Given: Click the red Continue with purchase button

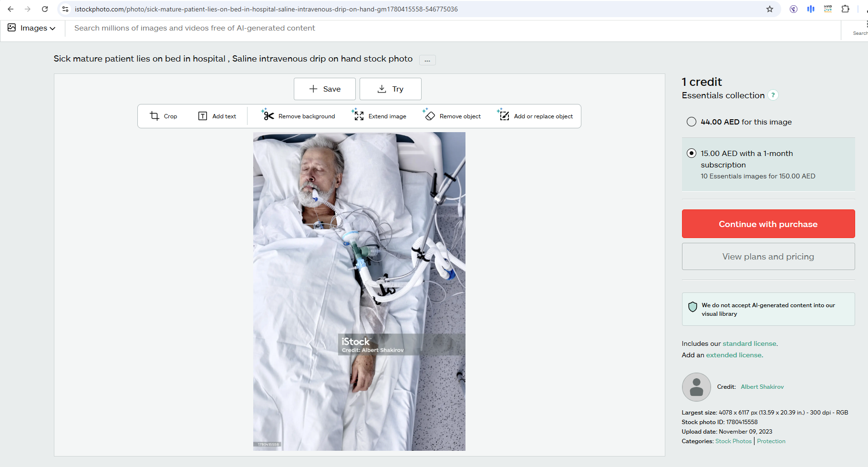Looking at the screenshot, I should [768, 224].
